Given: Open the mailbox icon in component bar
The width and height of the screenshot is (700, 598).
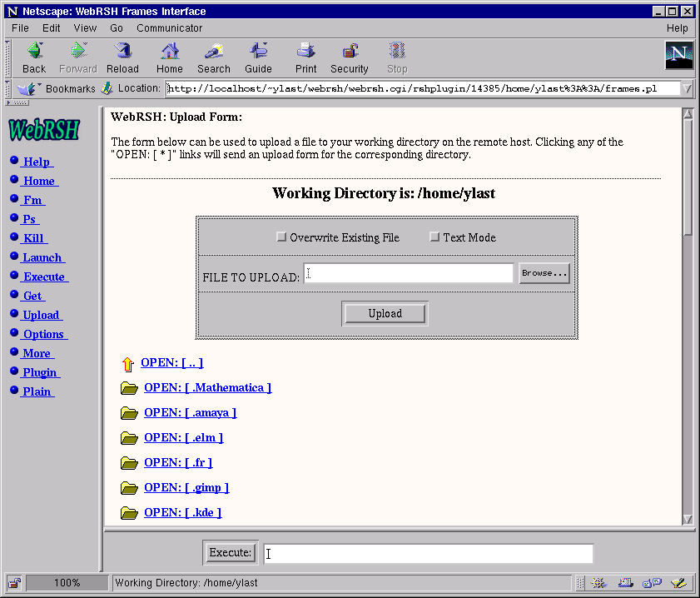Looking at the screenshot, I should pos(625,582).
